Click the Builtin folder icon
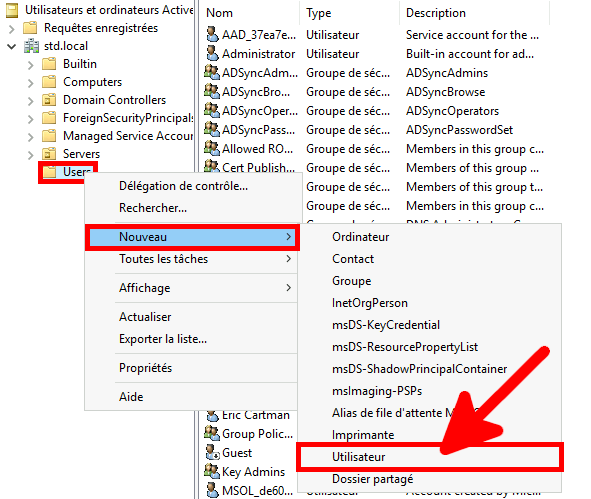 click(49, 64)
